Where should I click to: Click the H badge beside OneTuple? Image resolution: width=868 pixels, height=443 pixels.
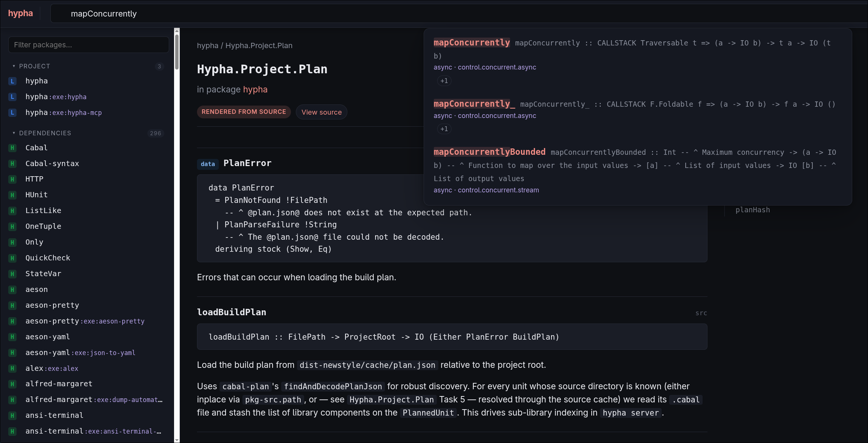12,227
